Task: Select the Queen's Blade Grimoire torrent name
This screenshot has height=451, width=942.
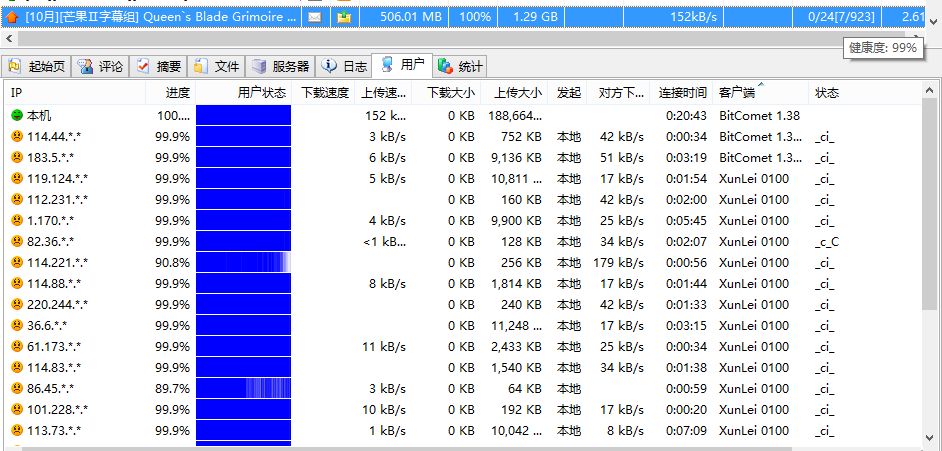Action: [x=160, y=17]
